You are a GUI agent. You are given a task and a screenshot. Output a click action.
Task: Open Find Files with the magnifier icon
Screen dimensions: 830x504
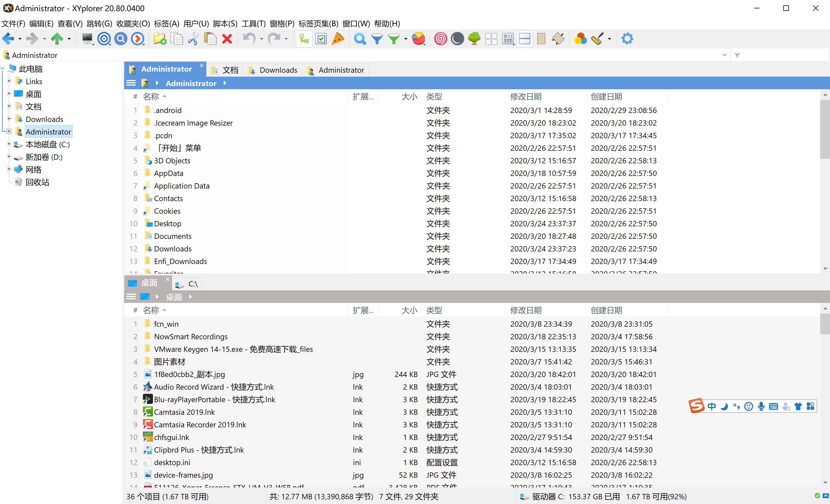(x=360, y=38)
